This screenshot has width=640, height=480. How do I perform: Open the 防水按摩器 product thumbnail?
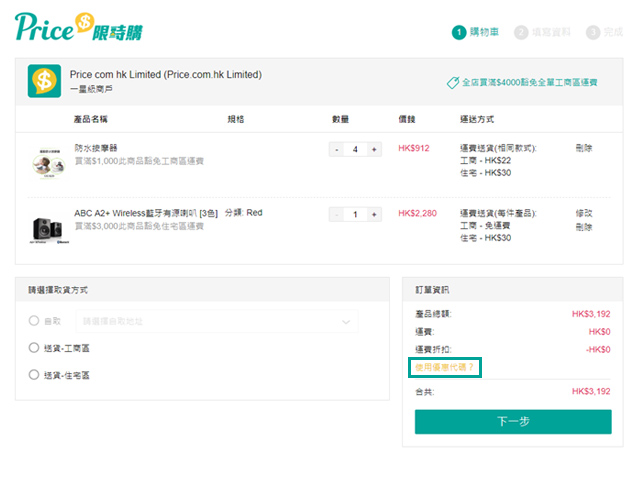coord(47,160)
